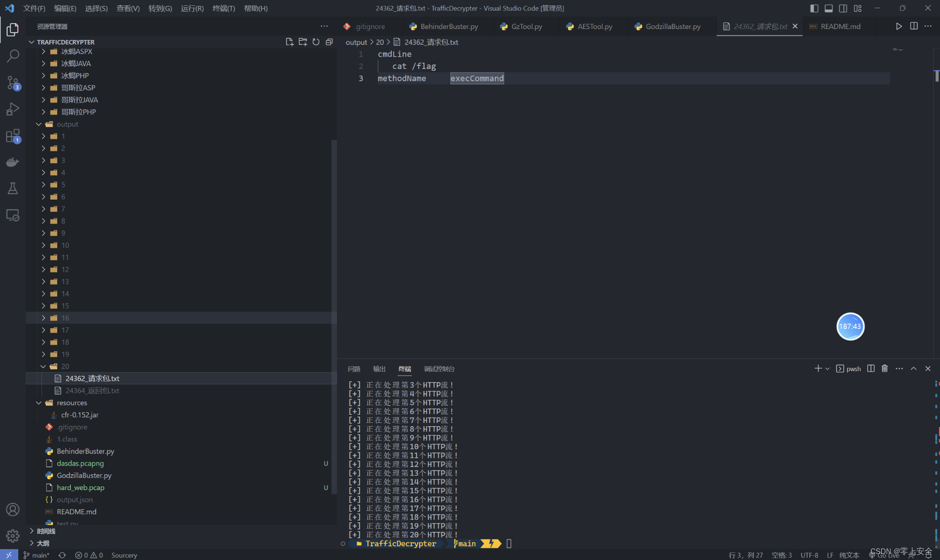Image resolution: width=940 pixels, height=560 pixels.
Task: Switch to the GodzillaBuster.py tab
Action: click(x=672, y=26)
